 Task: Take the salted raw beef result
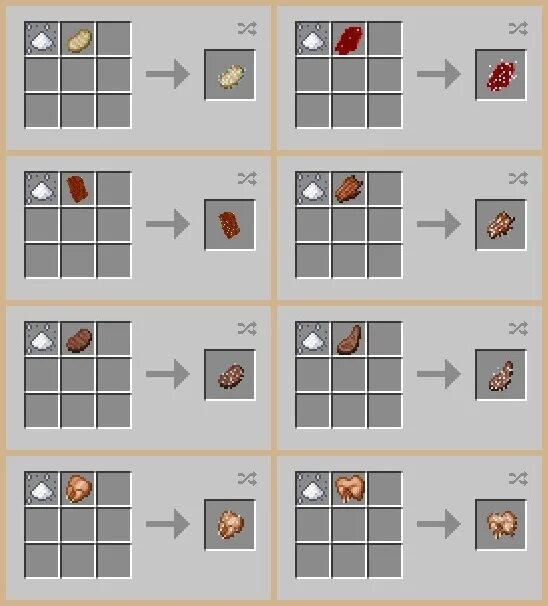pos(501,75)
